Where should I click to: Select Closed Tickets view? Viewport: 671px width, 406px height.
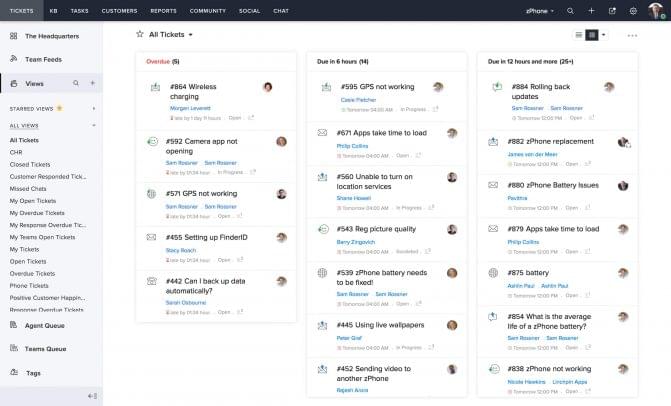pos(30,164)
